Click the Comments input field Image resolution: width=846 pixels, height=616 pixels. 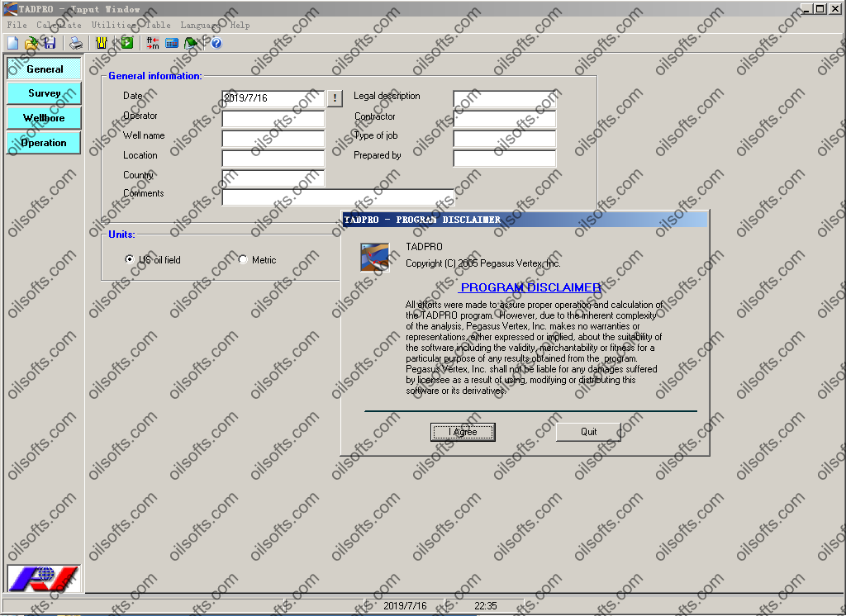(338, 197)
